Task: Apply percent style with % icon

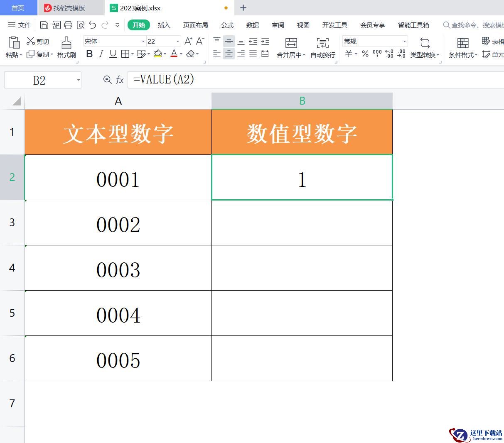Action: [x=365, y=54]
